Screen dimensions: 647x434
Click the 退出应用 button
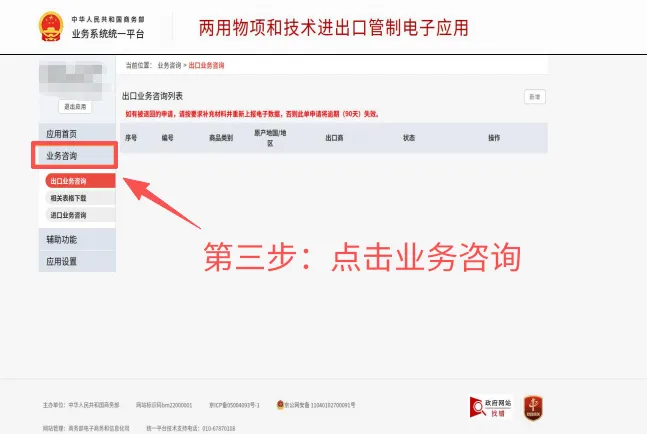coord(75,107)
